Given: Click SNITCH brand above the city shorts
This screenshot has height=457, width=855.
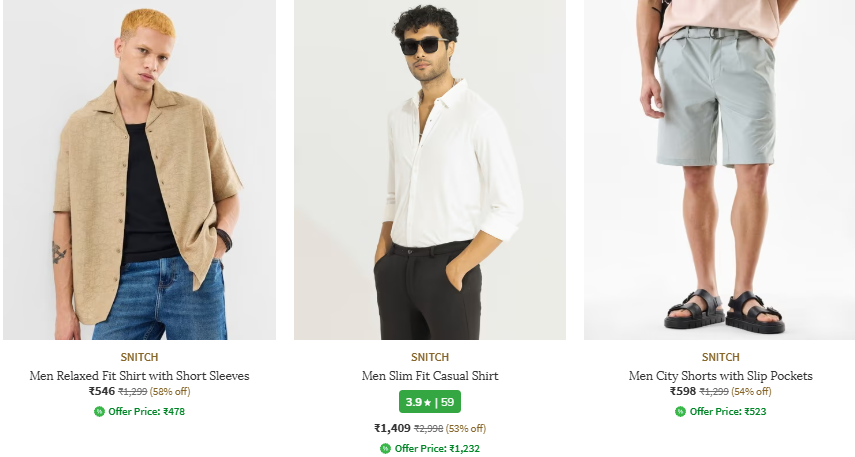Looking at the screenshot, I should 720,357.
